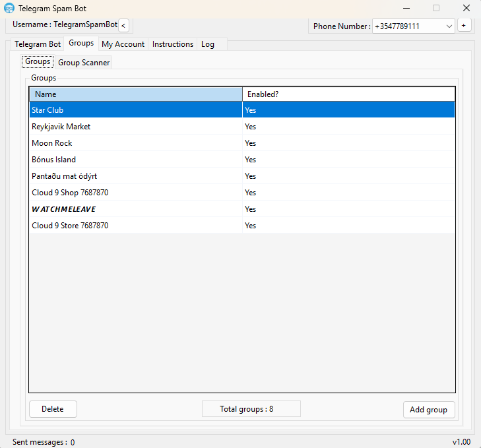Screen dimensions: 481x448
Task: Click the '<' button beside the username
Action: click(123, 25)
